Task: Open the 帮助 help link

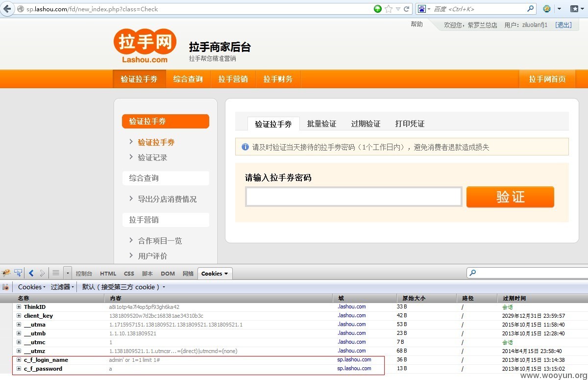Action: coord(416,25)
